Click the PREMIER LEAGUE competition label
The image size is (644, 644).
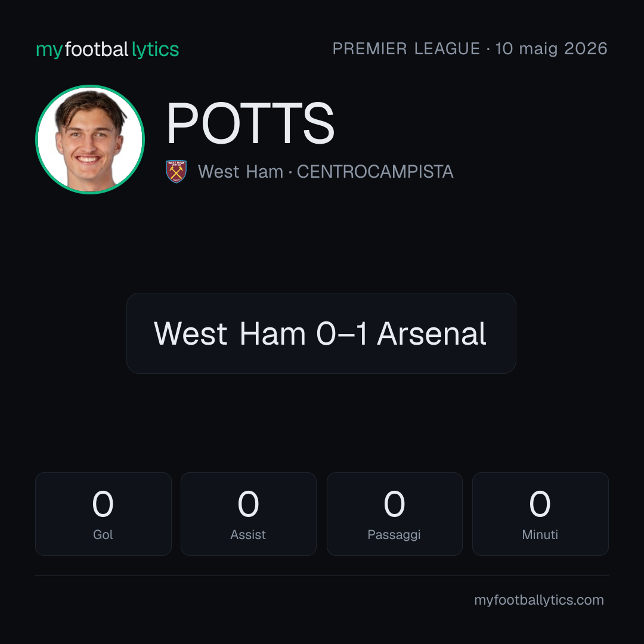(x=406, y=48)
